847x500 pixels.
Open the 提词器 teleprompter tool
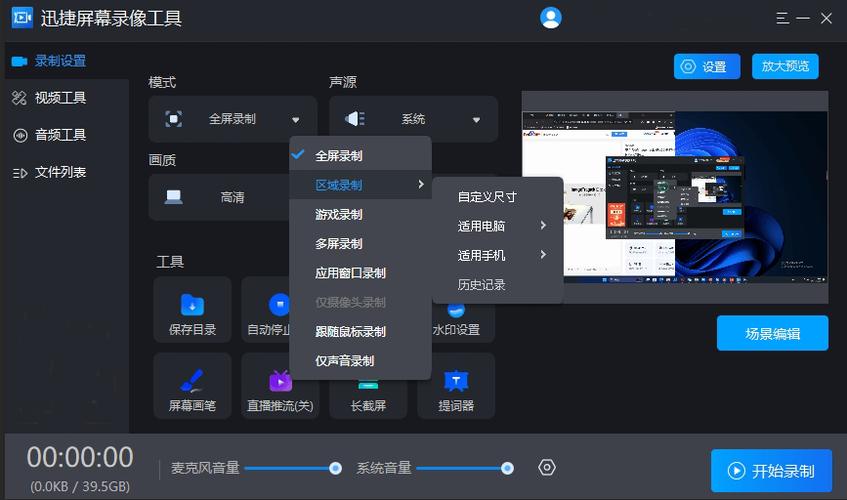(x=456, y=386)
